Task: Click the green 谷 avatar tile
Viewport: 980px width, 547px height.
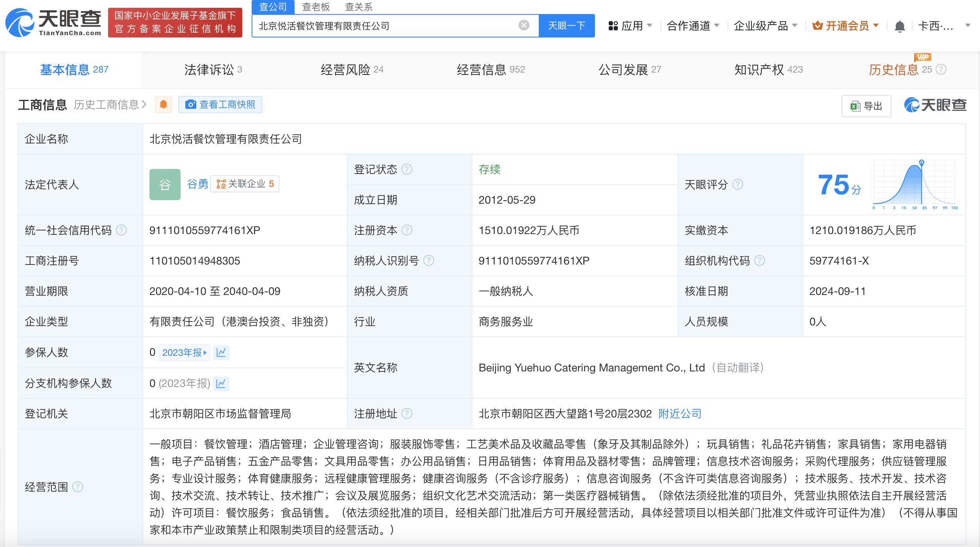Action: click(165, 184)
